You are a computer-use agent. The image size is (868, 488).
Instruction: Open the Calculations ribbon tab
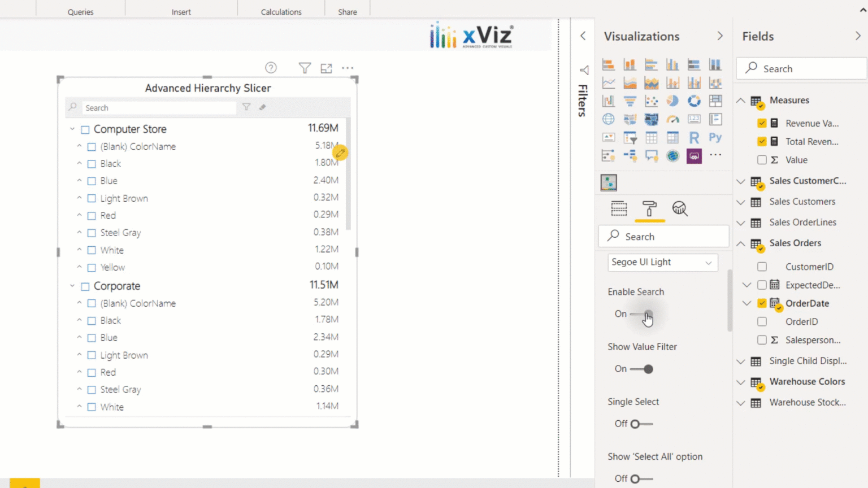pos(281,11)
